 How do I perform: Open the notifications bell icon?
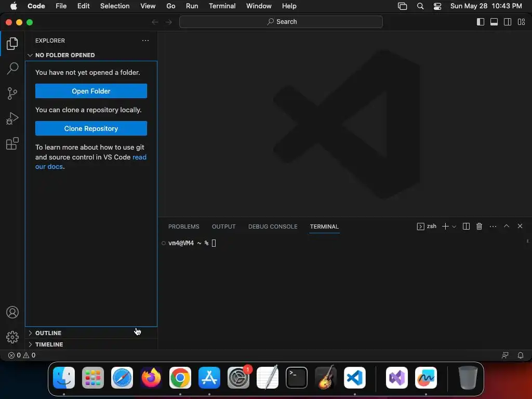click(521, 355)
